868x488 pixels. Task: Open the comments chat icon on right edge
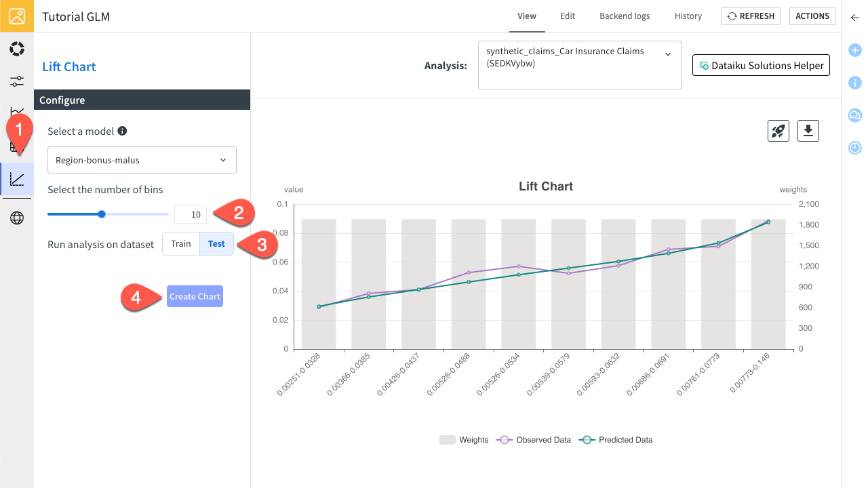click(x=854, y=115)
